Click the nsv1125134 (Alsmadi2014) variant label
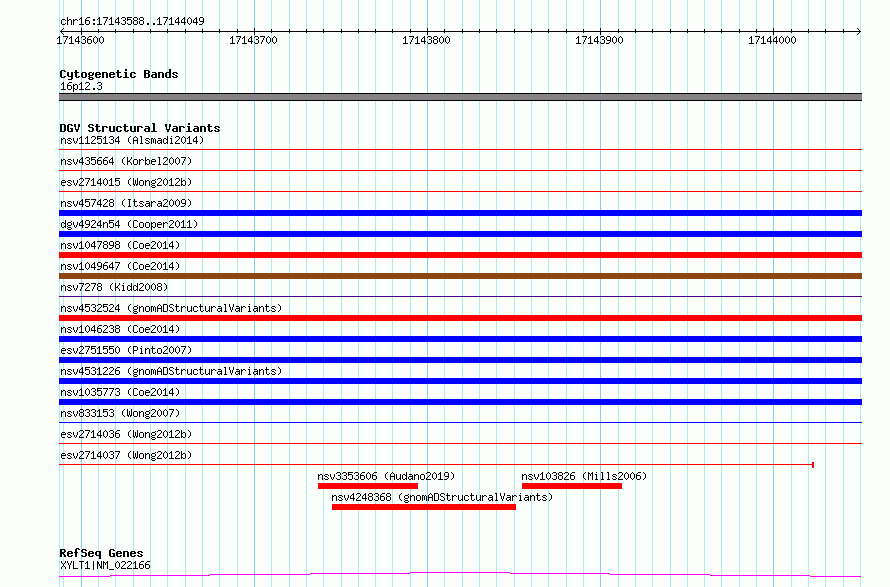Image resolution: width=890 pixels, height=587 pixels. pyautogui.click(x=132, y=140)
